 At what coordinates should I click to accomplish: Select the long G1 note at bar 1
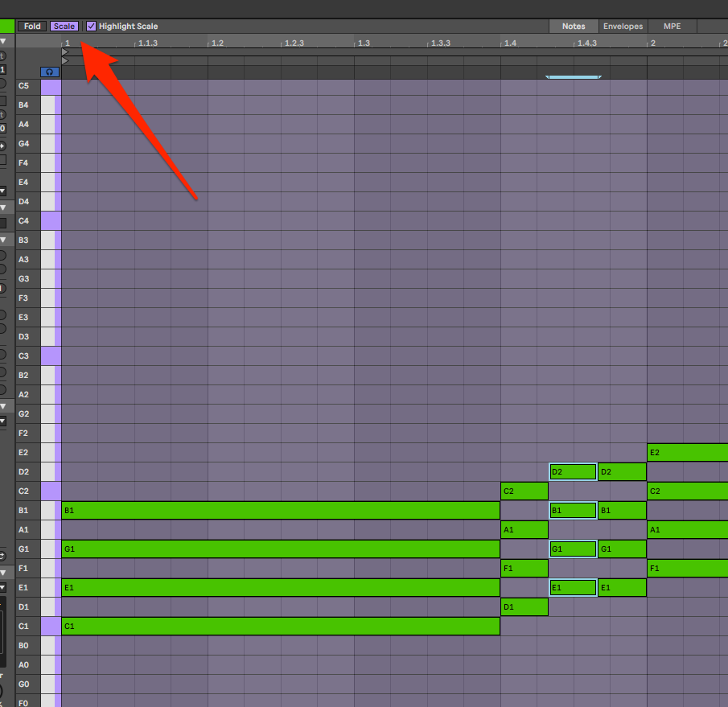click(280, 549)
